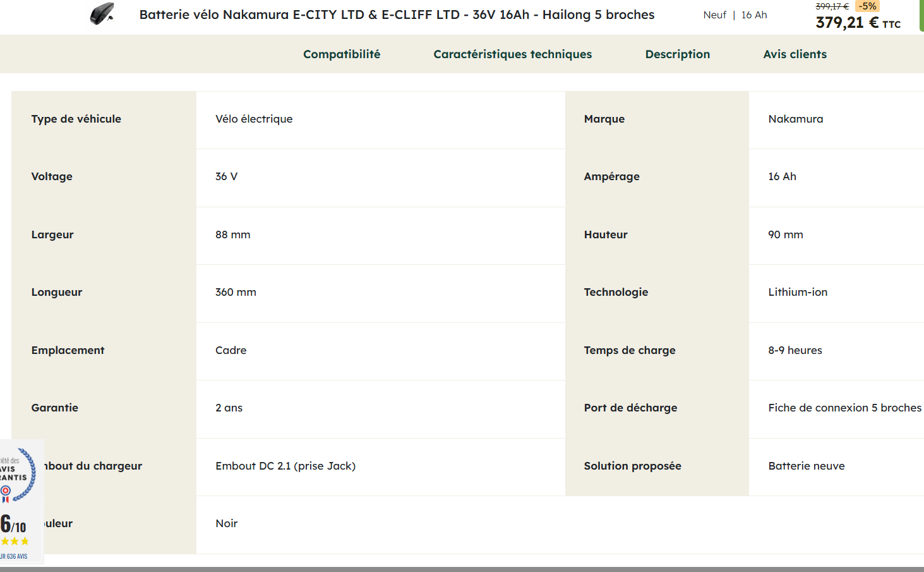
Task: Open the verified reviews rating badge
Action: pos(21,501)
